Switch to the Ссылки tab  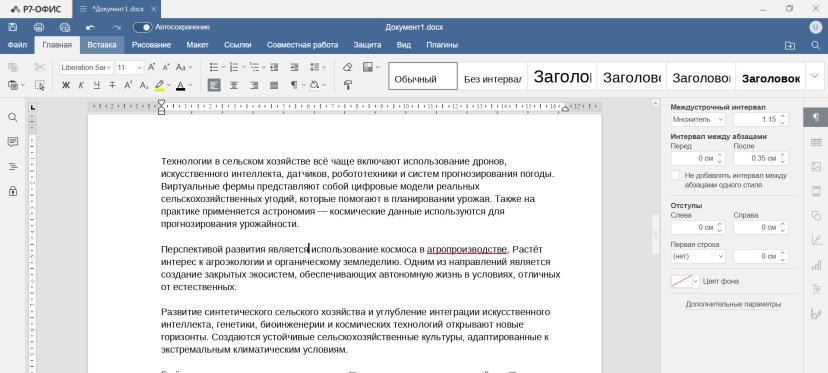pos(238,45)
